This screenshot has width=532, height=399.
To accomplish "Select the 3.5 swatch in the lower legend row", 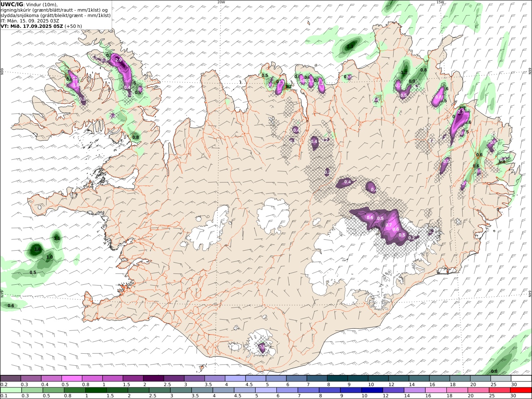I will (202, 390).
